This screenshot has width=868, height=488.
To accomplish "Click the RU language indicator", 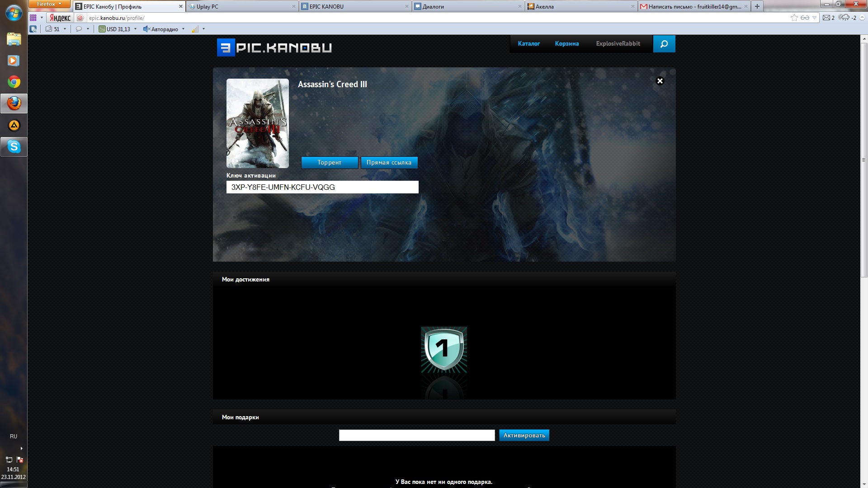I will 14,436.
